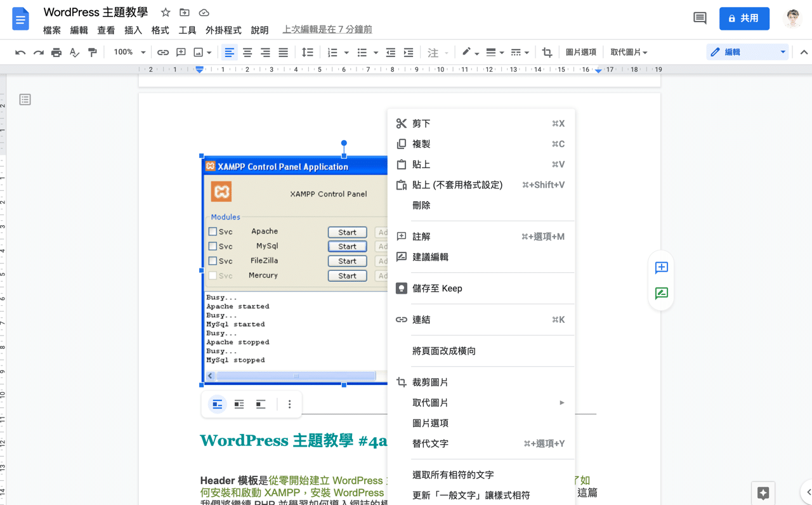Toggle Svc checkbox for MySql
The height and width of the screenshot is (505, 812).
(x=213, y=246)
